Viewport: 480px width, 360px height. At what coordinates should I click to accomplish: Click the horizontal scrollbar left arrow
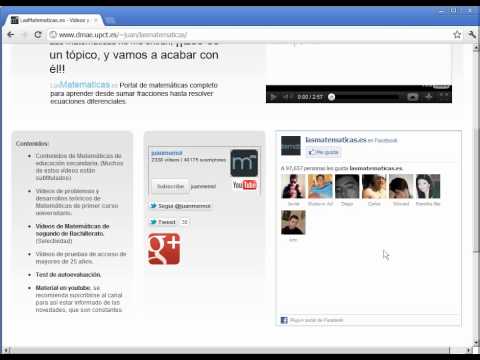(x=7, y=350)
